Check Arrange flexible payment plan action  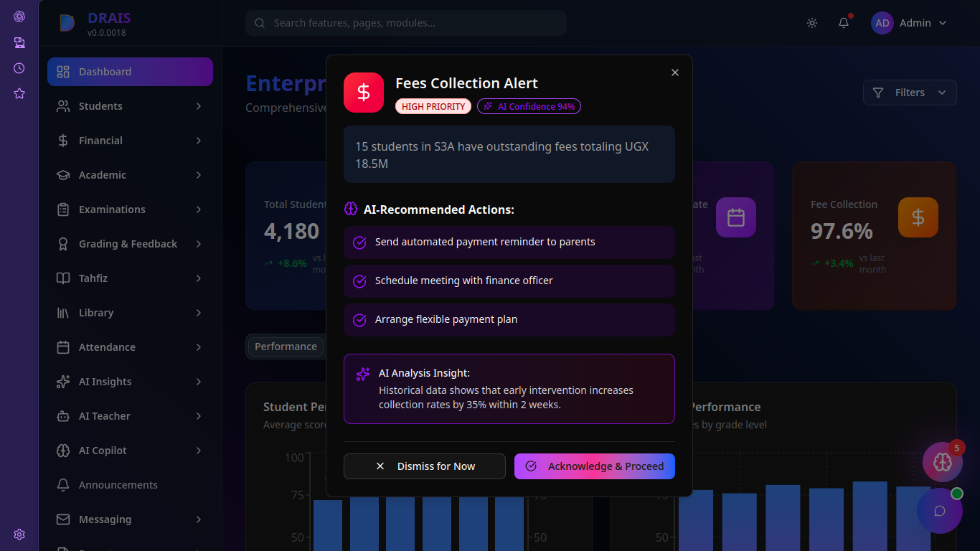point(509,320)
